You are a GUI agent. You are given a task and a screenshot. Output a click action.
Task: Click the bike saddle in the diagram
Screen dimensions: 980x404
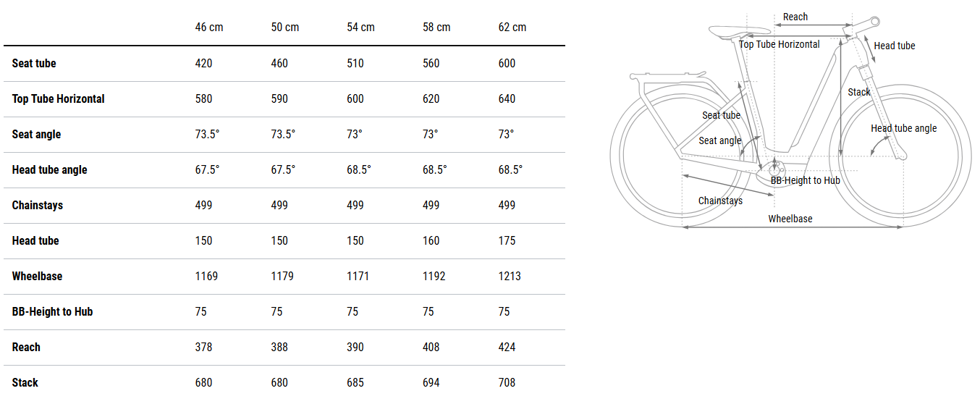click(730, 30)
